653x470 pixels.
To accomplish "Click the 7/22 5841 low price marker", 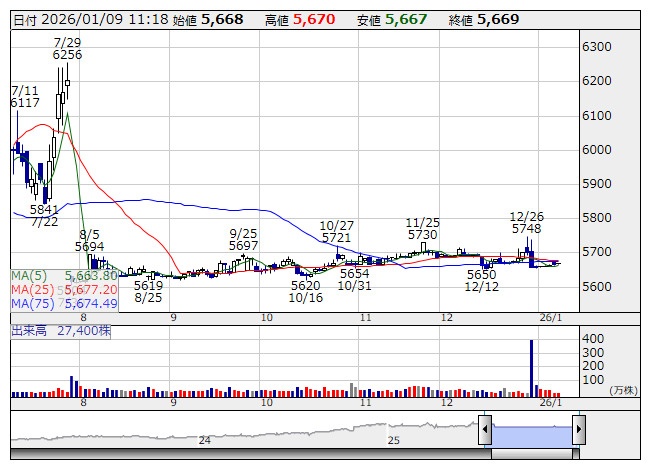I will pyautogui.click(x=44, y=216).
